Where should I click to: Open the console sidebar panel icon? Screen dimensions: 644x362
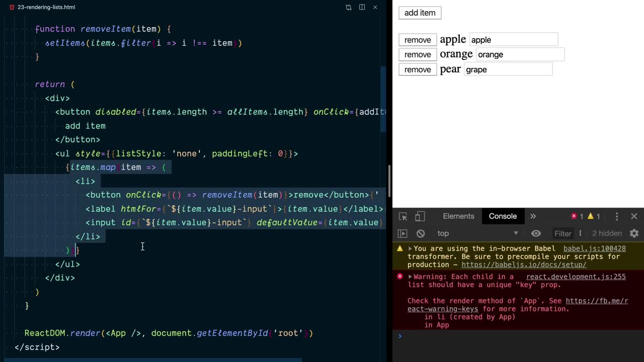click(403, 233)
